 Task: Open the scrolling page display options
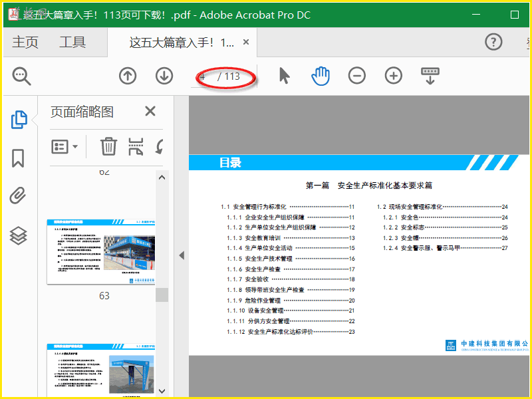click(430, 76)
